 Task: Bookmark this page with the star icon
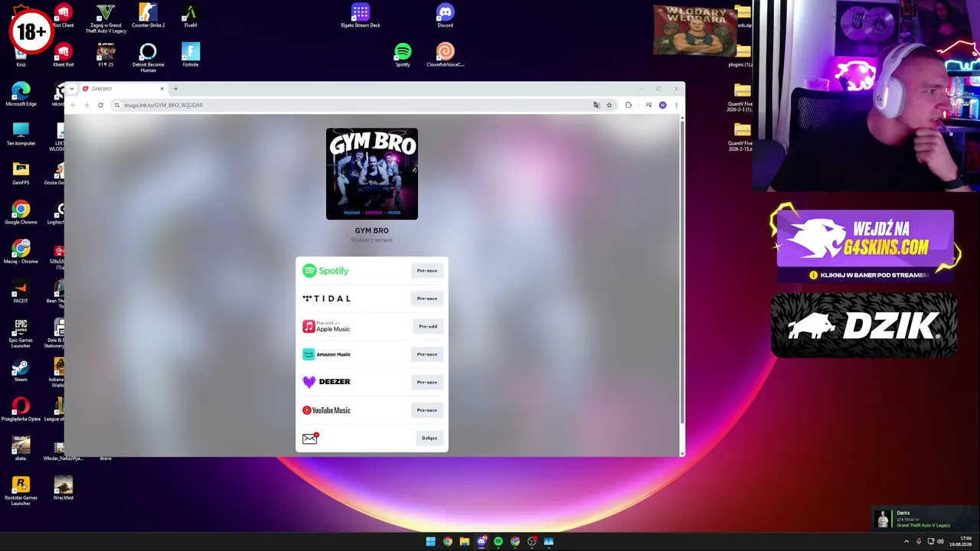click(x=609, y=105)
